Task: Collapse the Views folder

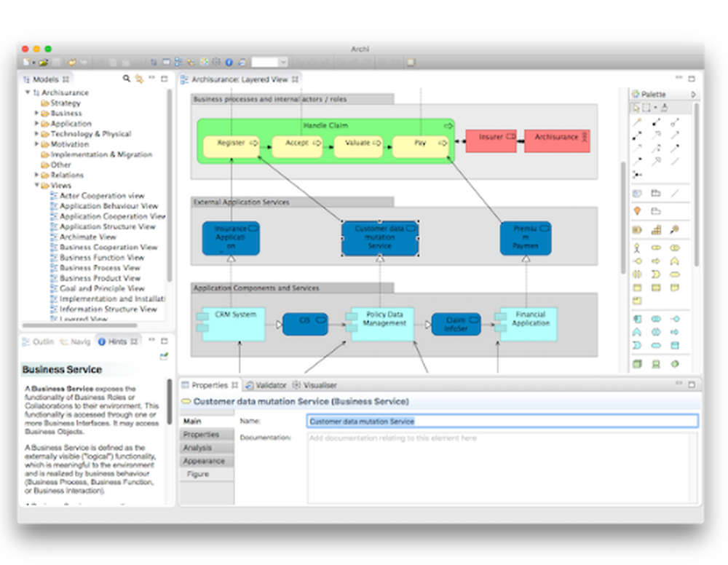Action: [x=36, y=185]
